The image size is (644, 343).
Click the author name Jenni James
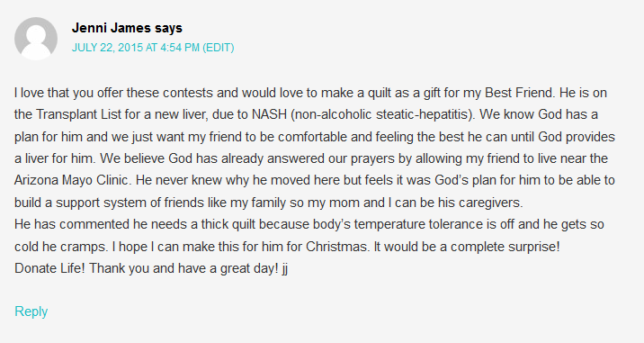click(x=112, y=28)
